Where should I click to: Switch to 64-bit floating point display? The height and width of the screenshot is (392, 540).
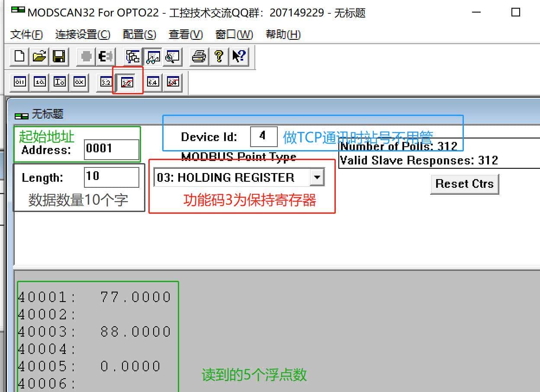click(x=152, y=82)
